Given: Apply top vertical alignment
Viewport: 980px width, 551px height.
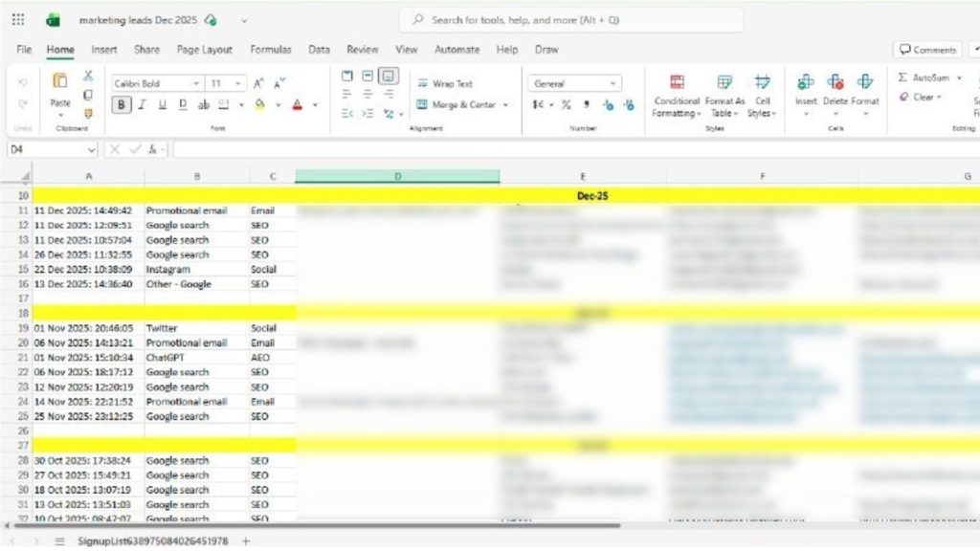Looking at the screenshot, I should point(346,77).
